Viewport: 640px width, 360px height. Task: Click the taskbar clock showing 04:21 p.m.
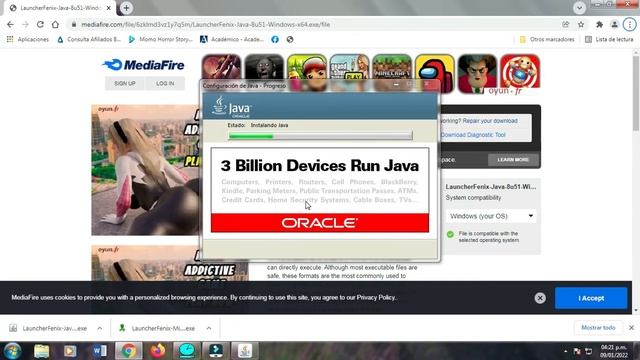613,351
